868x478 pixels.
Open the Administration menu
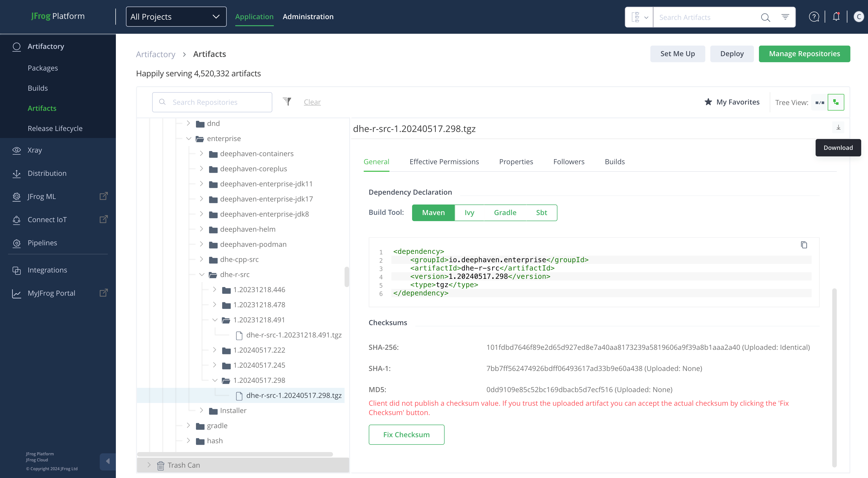pyautogui.click(x=308, y=17)
